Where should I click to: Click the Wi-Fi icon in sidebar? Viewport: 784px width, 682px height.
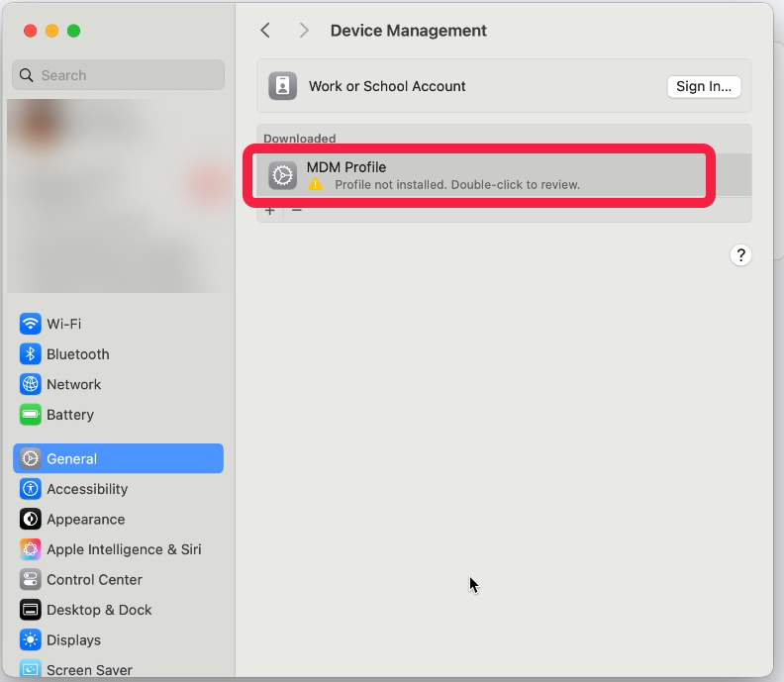(x=31, y=324)
